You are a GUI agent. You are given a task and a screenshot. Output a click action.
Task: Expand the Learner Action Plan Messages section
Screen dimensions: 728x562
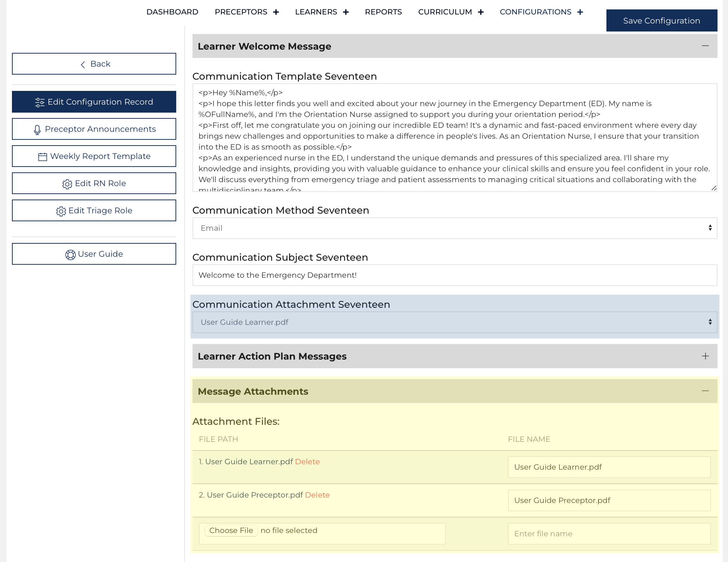pyautogui.click(x=705, y=356)
